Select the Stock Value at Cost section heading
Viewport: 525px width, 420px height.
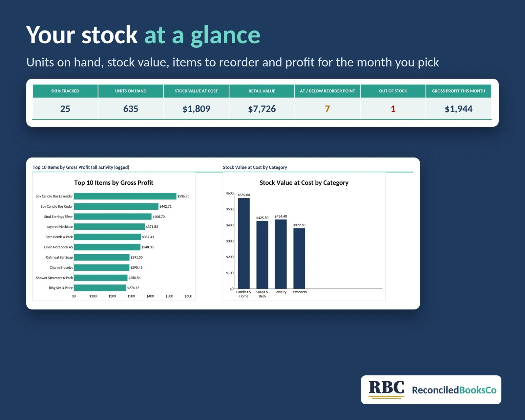255,167
